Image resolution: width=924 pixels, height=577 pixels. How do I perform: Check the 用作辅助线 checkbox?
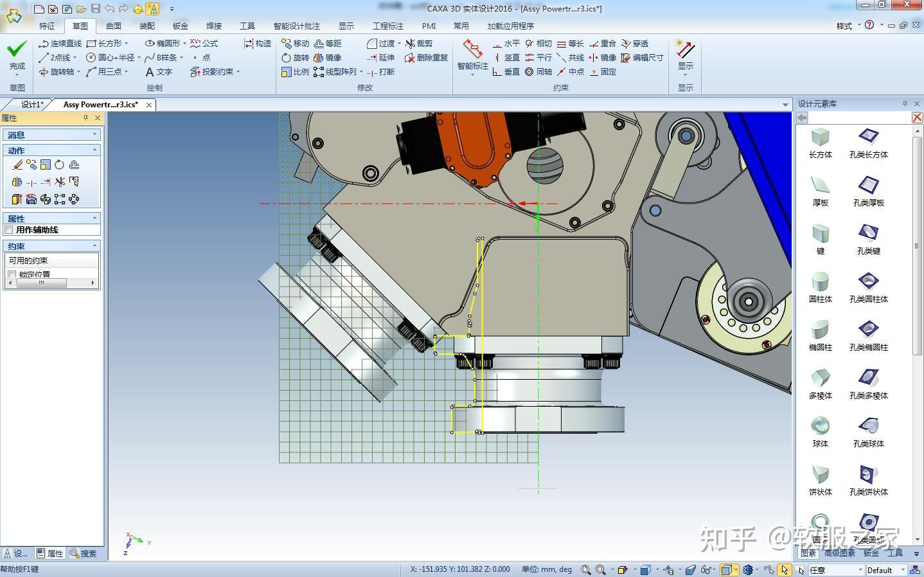tap(9, 230)
